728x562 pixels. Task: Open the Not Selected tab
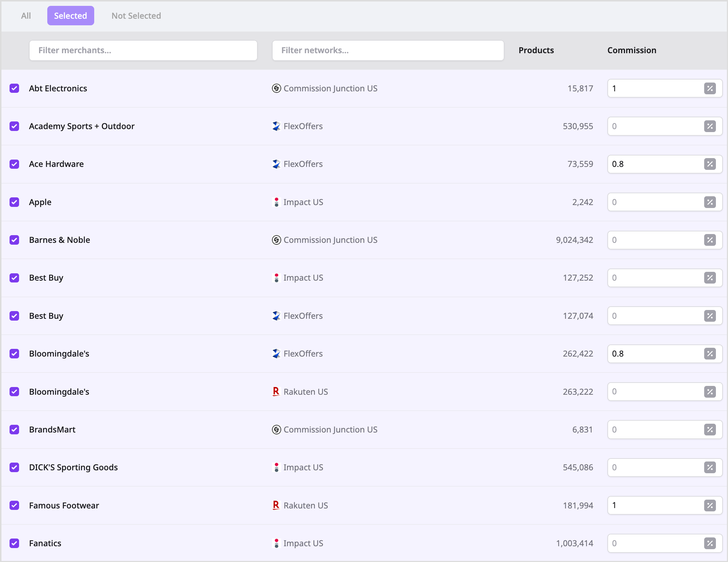click(136, 16)
